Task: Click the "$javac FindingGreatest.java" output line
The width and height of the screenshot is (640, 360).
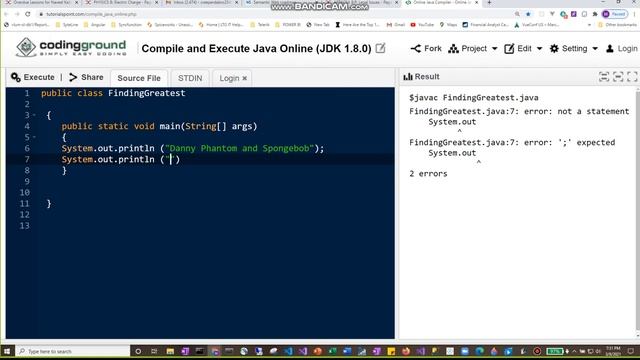Action: pyautogui.click(x=473, y=98)
